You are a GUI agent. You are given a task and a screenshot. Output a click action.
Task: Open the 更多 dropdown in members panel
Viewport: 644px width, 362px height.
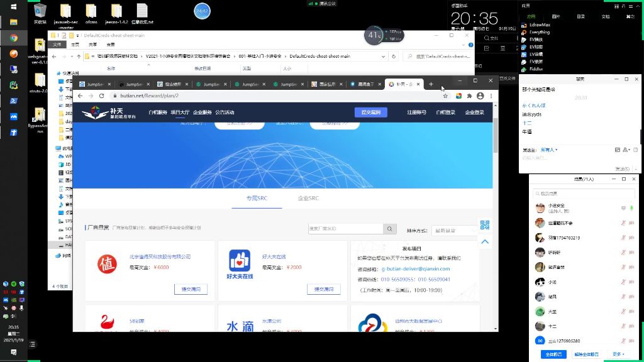point(619,354)
